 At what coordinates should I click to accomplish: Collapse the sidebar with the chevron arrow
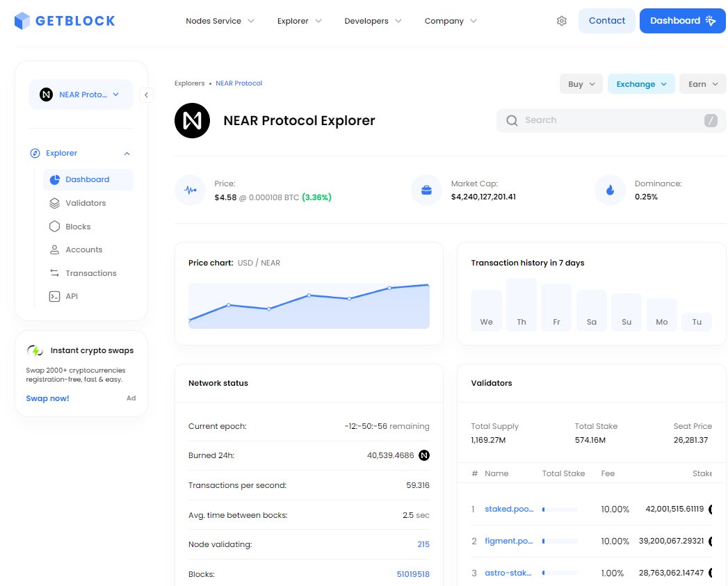click(147, 95)
